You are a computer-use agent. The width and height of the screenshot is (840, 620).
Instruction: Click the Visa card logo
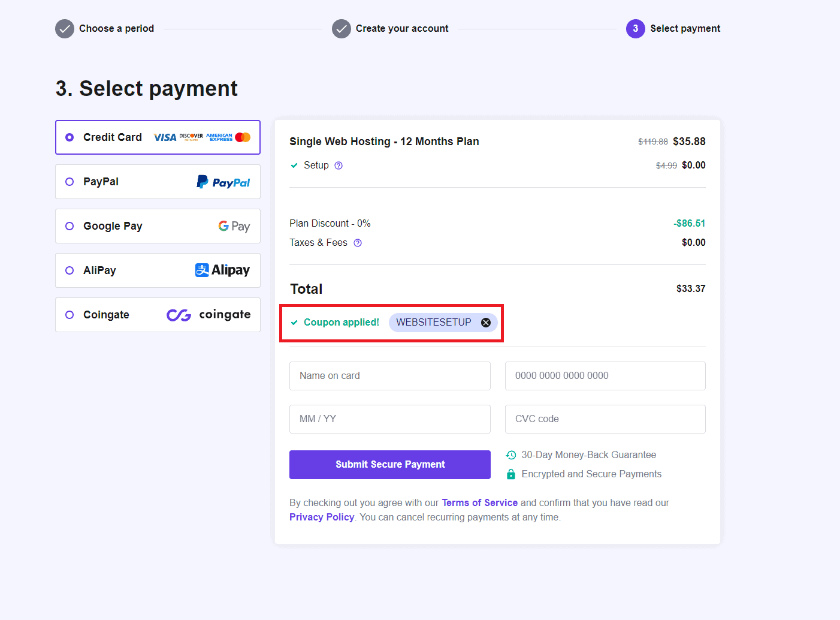pyautogui.click(x=165, y=137)
